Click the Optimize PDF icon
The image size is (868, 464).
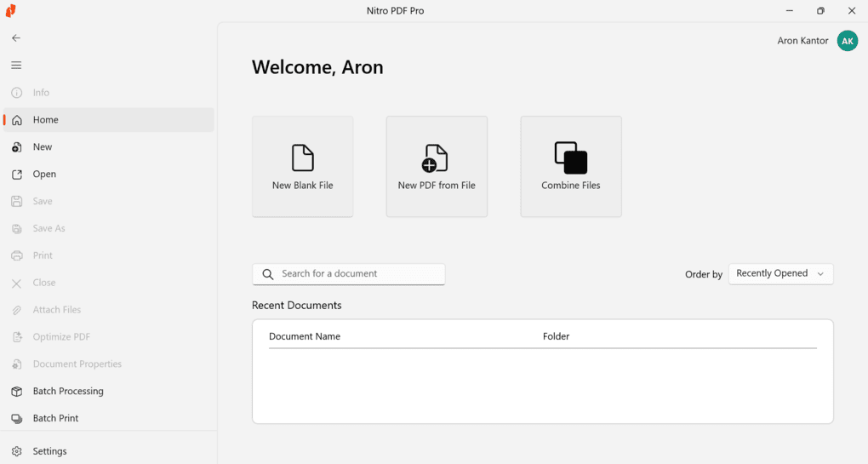coord(17,336)
